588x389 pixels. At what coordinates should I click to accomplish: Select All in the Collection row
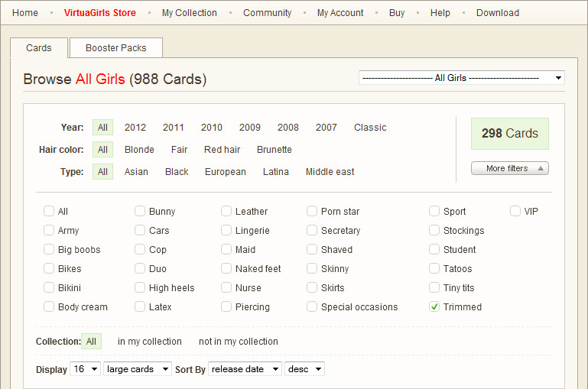pyautogui.click(x=91, y=342)
